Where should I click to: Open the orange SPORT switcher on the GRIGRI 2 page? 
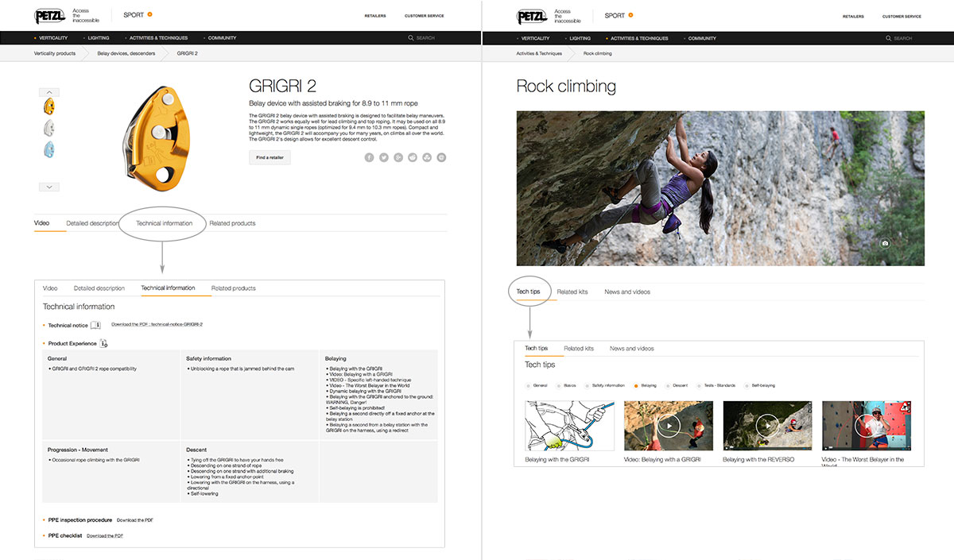point(149,14)
